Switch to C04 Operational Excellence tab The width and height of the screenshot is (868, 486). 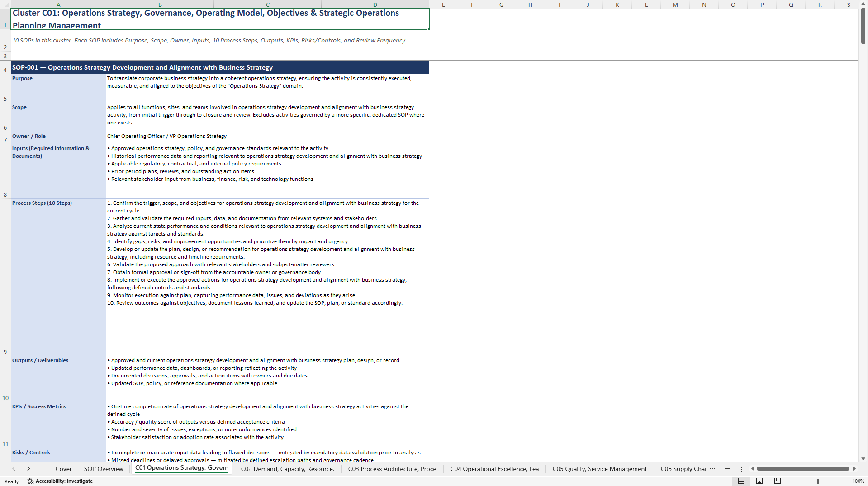pyautogui.click(x=494, y=469)
